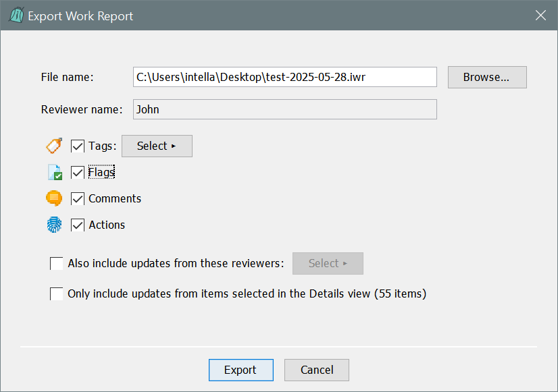Image resolution: width=558 pixels, height=392 pixels.
Task: Click the Export Work Report title bar text
Action: click(80, 16)
